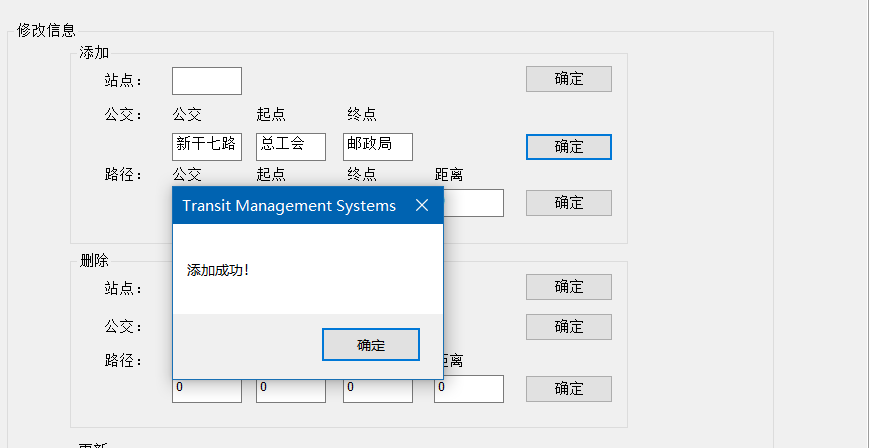Click 确定 for adding the 公交 line
The height and width of the screenshot is (448, 869).
[569, 147]
